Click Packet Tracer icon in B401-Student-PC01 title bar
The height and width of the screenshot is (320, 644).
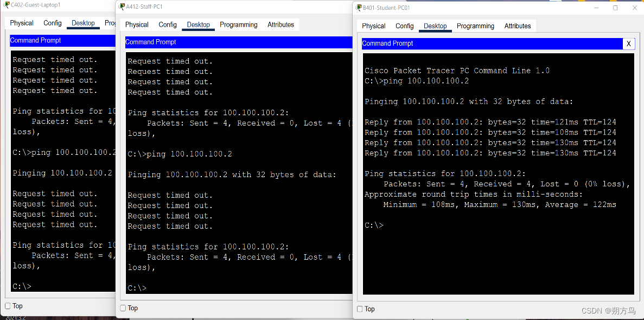pyautogui.click(x=359, y=8)
